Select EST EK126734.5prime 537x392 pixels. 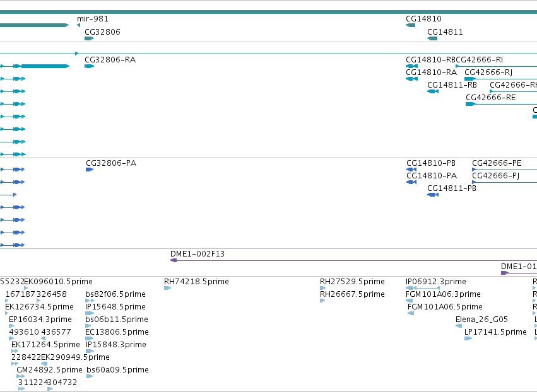point(39,307)
